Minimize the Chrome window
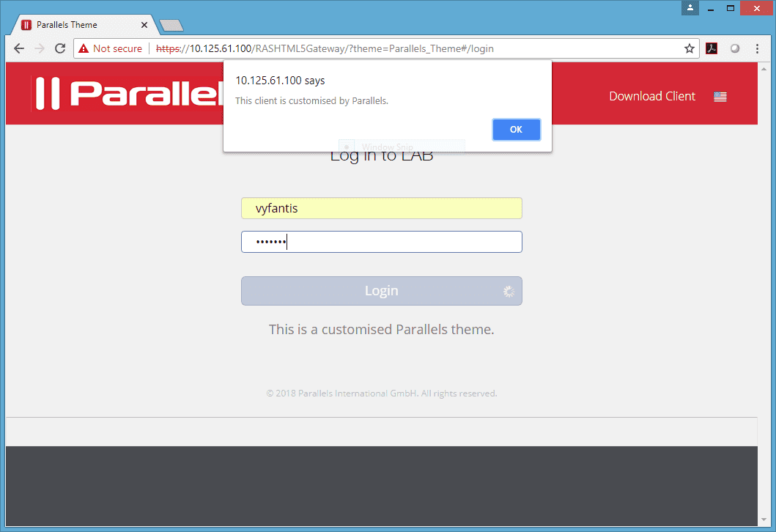This screenshot has width=776, height=532. (x=711, y=8)
